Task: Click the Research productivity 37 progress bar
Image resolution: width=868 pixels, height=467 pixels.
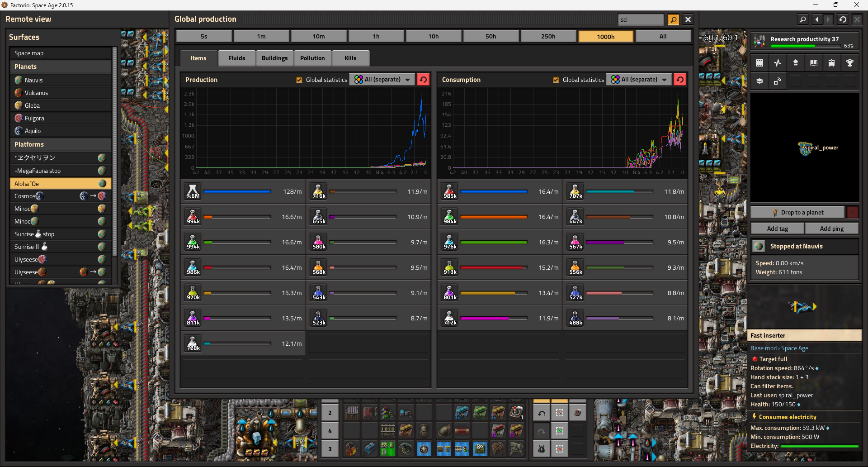Action: (805, 45)
